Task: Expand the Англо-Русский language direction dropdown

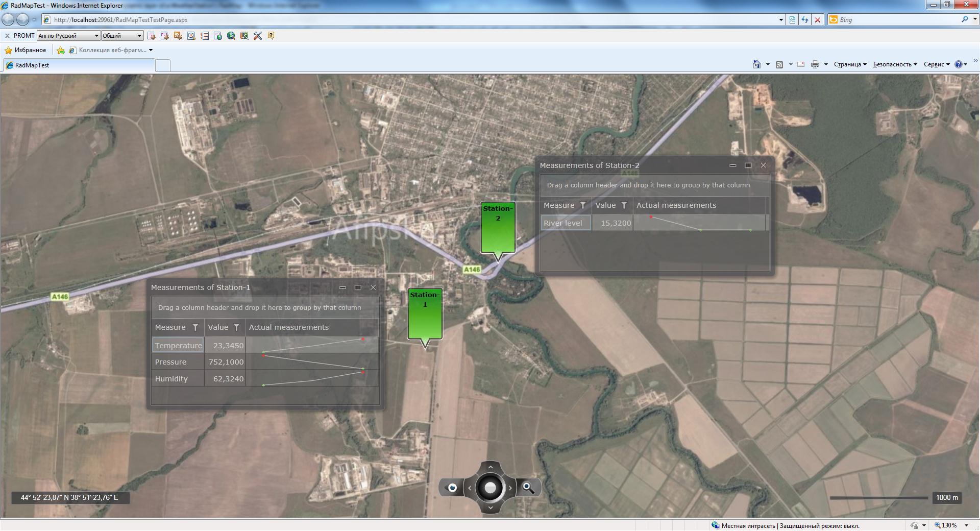Action: pyautogui.click(x=96, y=36)
